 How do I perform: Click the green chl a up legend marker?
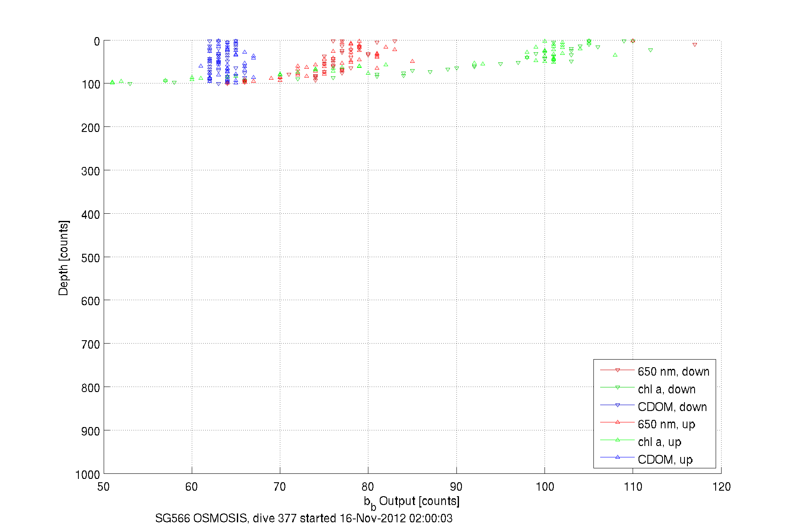click(617, 440)
